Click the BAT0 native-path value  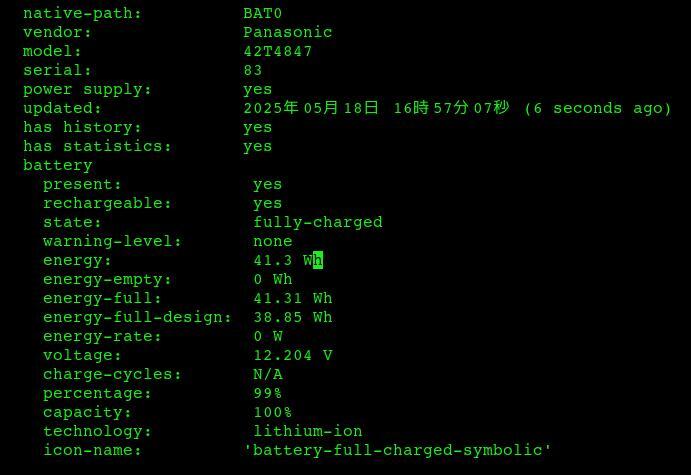point(262,13)
